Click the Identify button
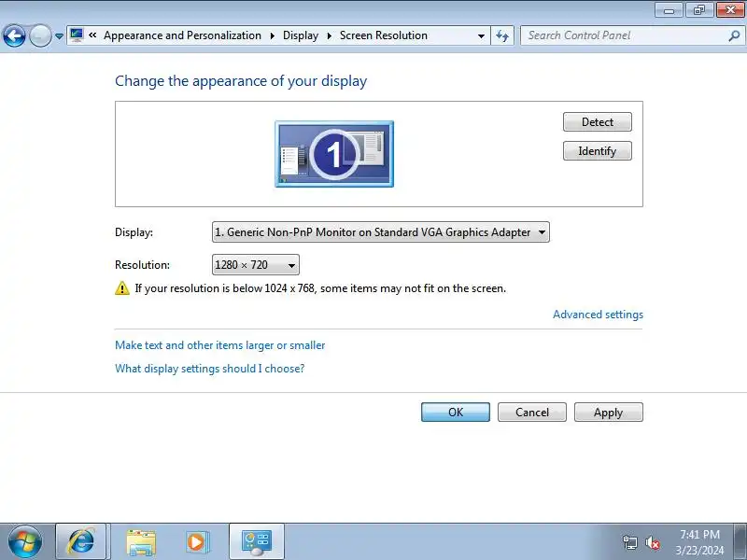The image size is (747, 560). (598, 151)
